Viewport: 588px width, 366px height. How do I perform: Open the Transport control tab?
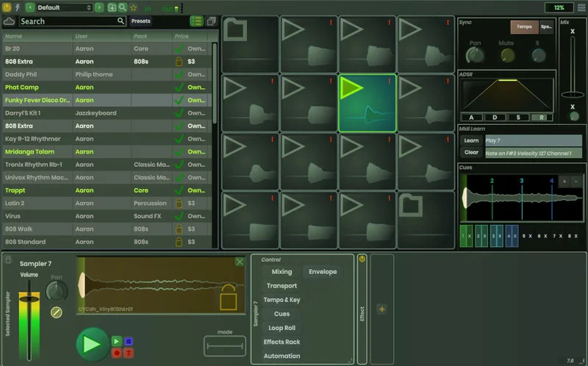pos(282,286)
